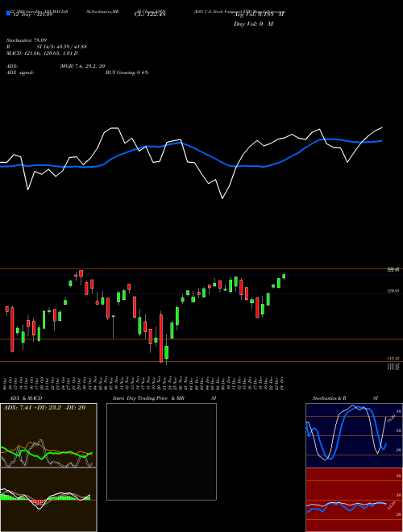Click the blue Stochastics oscillator chart
Viewport: 403px width, 532px height.
(354, 435)
